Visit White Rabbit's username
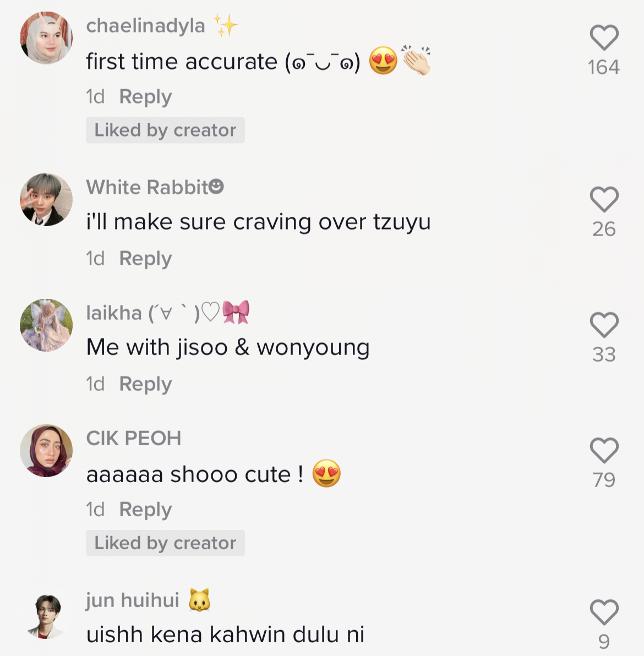Image resolution: width=644 pixels, height=656 pixels. (148, 188)
